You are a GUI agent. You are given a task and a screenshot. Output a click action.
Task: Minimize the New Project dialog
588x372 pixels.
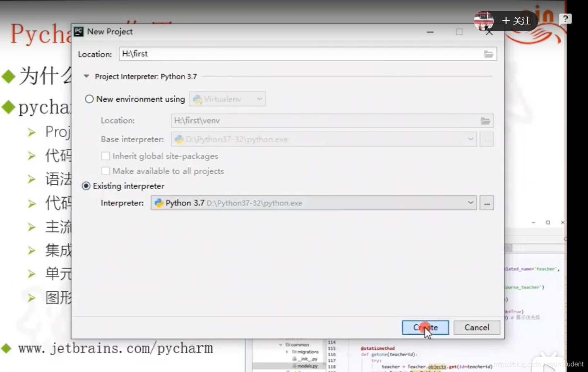click(430, 32)
